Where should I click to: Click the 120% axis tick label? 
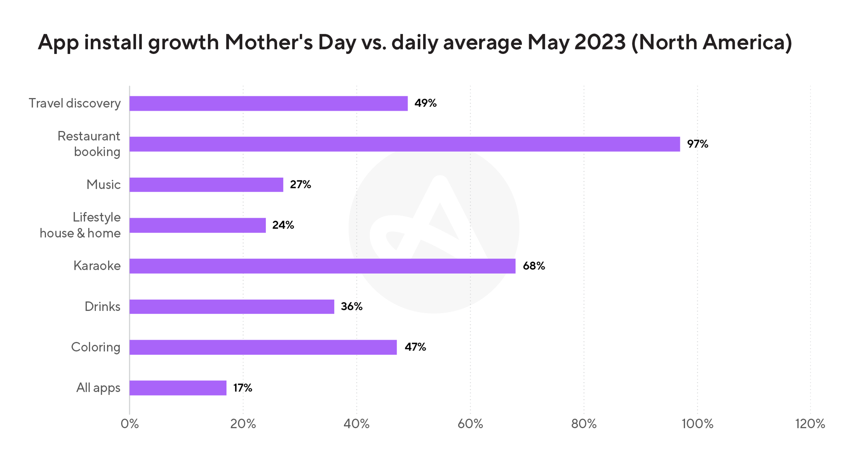(810, 424)
